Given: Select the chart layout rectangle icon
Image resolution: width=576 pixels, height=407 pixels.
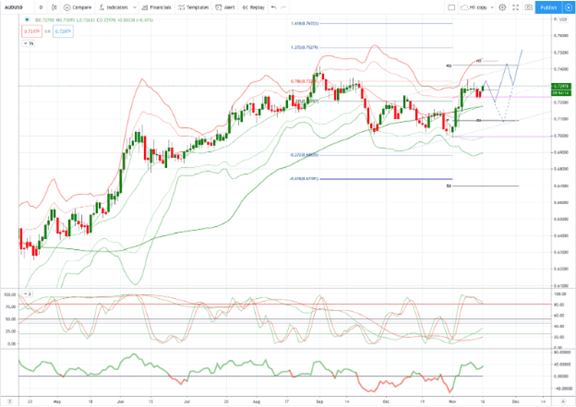Looking at the screenshot, I should [451, 7].
